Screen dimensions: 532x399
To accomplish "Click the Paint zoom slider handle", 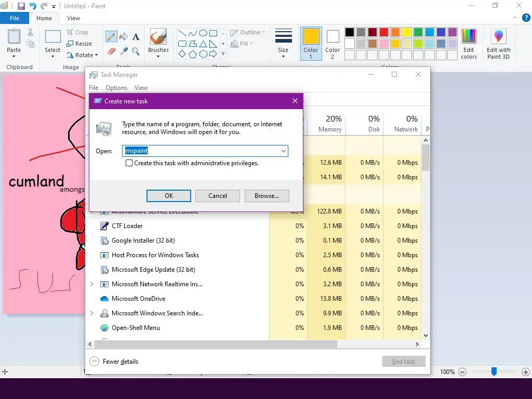I will point(494,371).
